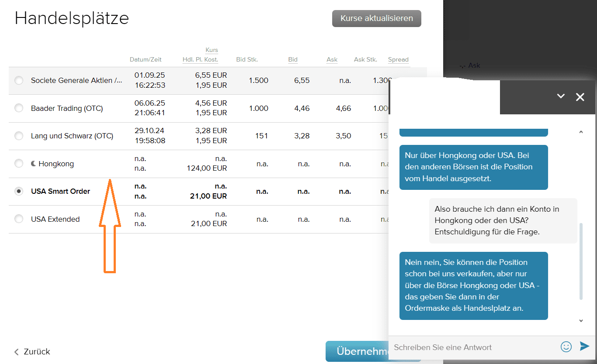Click the chat message starting Nur über Hongkong
The height and width of the screenshot is (364, 597).
click(x=474, y=167)
